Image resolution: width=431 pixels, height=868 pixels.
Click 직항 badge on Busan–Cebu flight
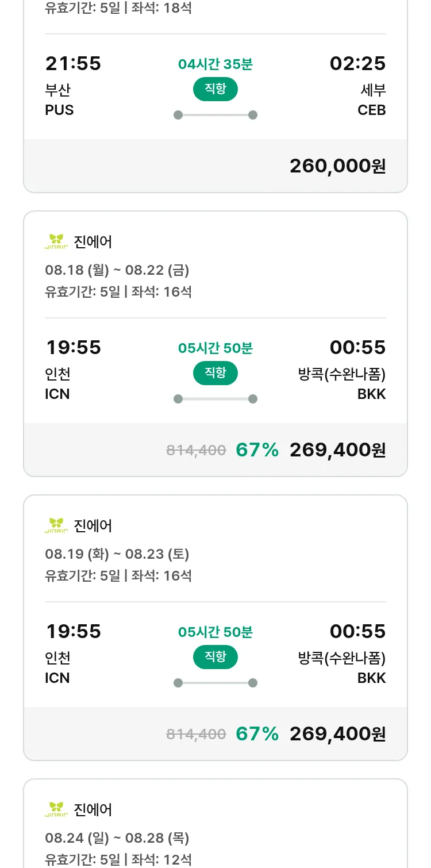215,89
